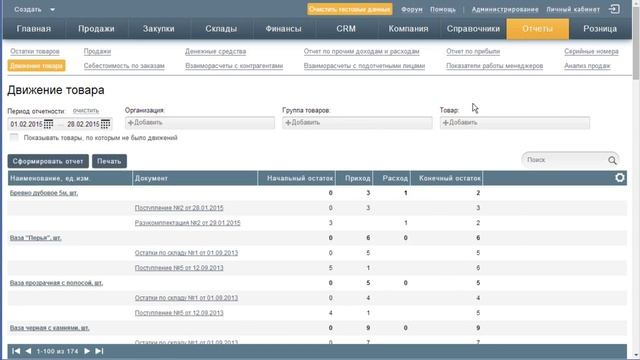Screen dimensions: 640x360
Task: Click the Конечный остаток column header
Action: [447, 178]
